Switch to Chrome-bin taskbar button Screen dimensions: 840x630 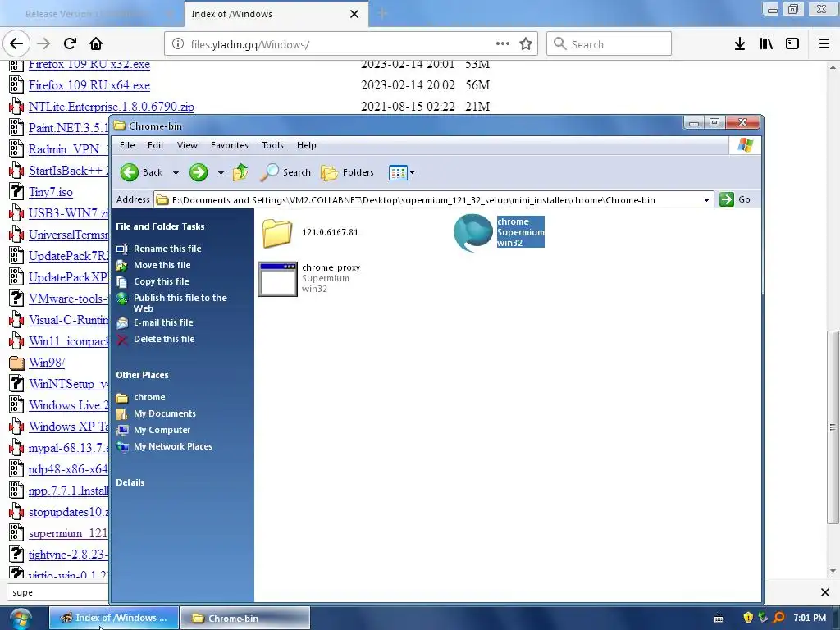tap(244, 618)
